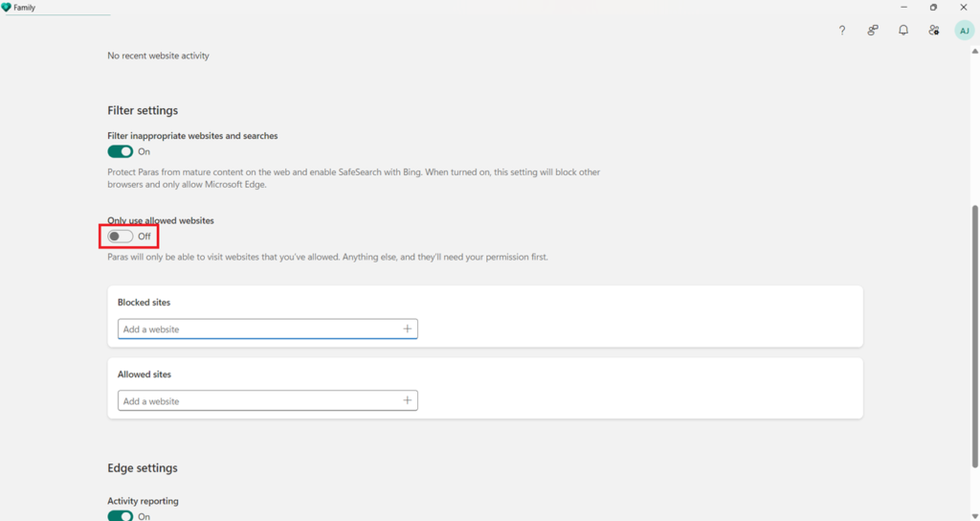This screenshot has height=521, width=980.
Task: Minimize the Family window
Action: [903, 8]
